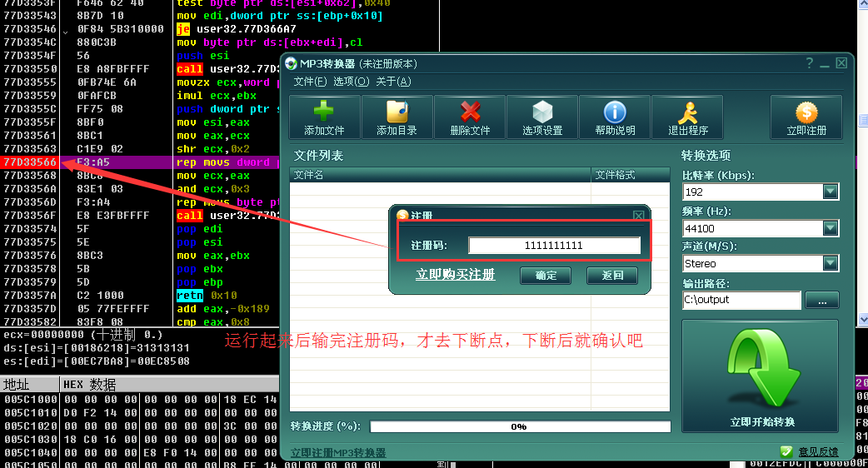Open the Options (选项) menu
Viewport: 868px width, 468px height.
coord(351,82)
